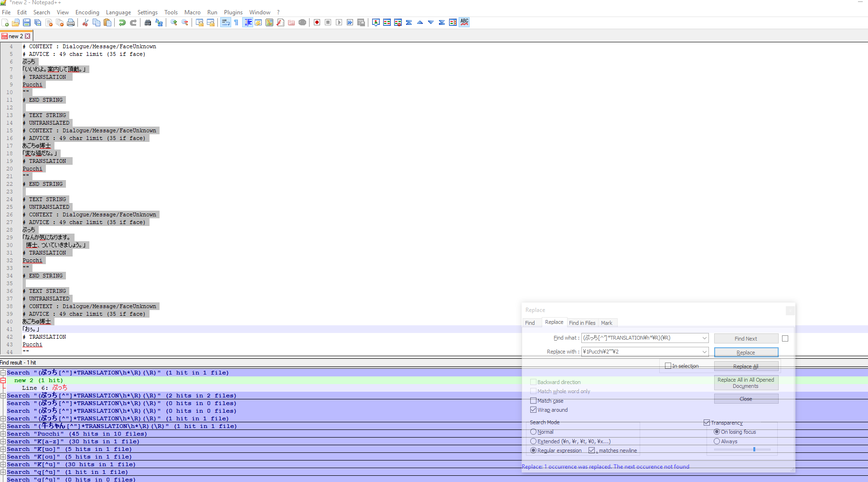
Task: Cut selection with the scissors icon
Action: click(86, 22)
